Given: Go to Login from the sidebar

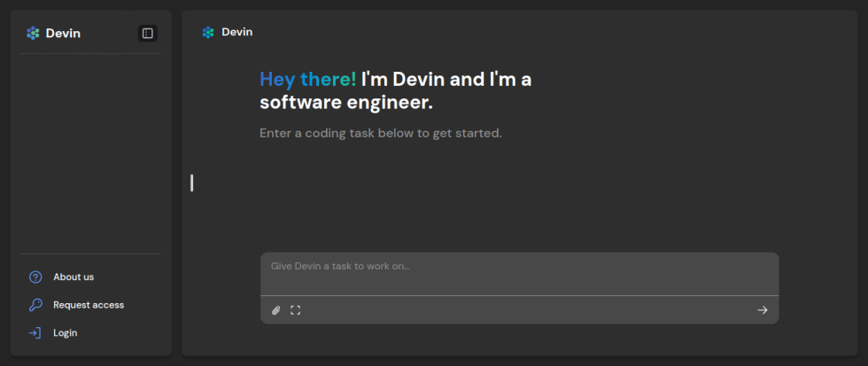Looking at the screenshot, I should [x=65, y=333].
